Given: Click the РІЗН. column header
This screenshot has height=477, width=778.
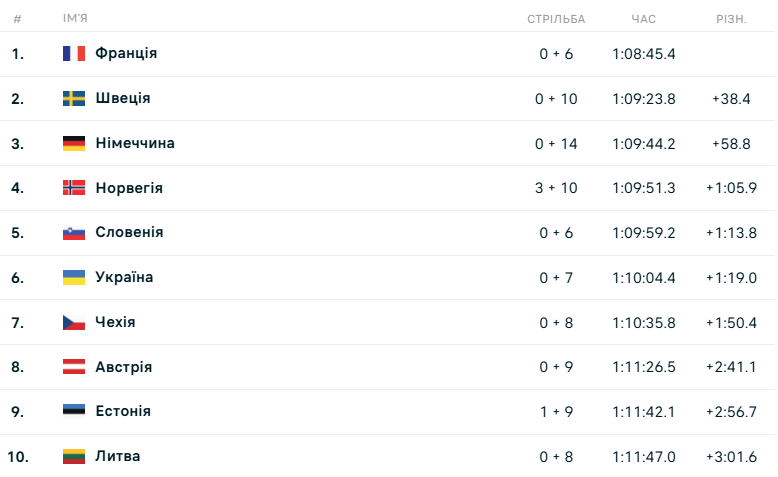Looking at the screenshot, I should (731, 19).
